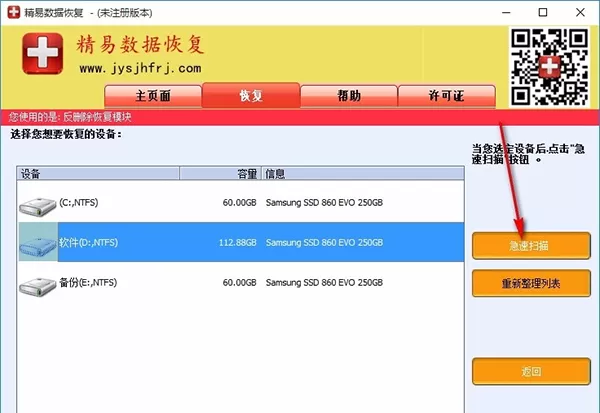Switch to the 恢复 tab
Viewport: 600px width, 413px height.
point(251,95)
